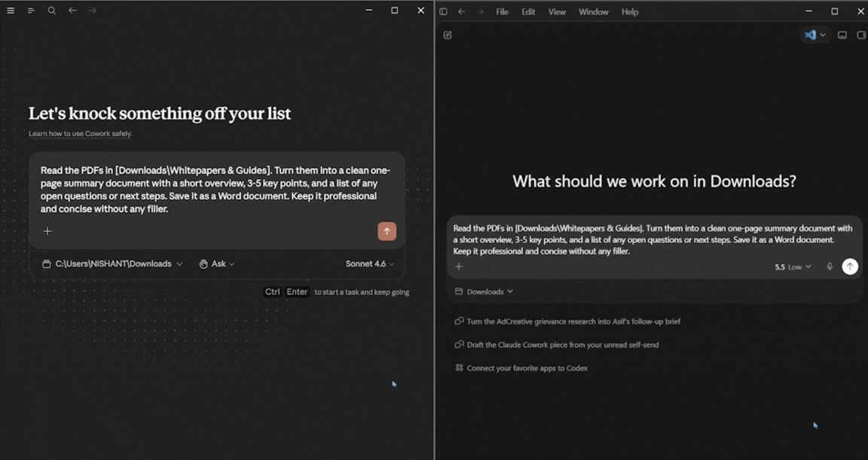Toggle the bottom panel layout icon in Codex
868x460 pixels.
842,35
